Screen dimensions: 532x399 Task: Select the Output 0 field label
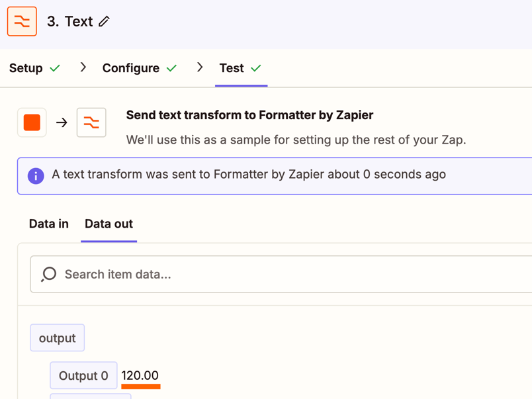[83, 376]
